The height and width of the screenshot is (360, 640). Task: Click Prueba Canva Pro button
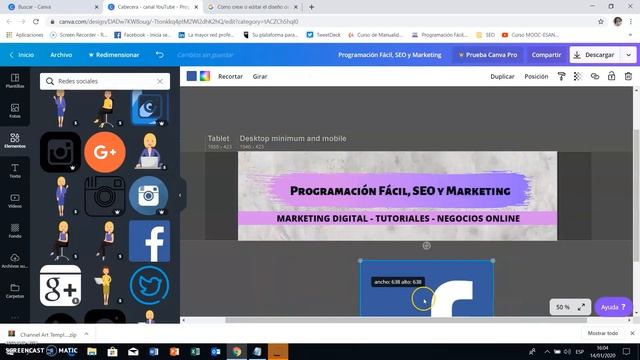[x=488, y=55]
